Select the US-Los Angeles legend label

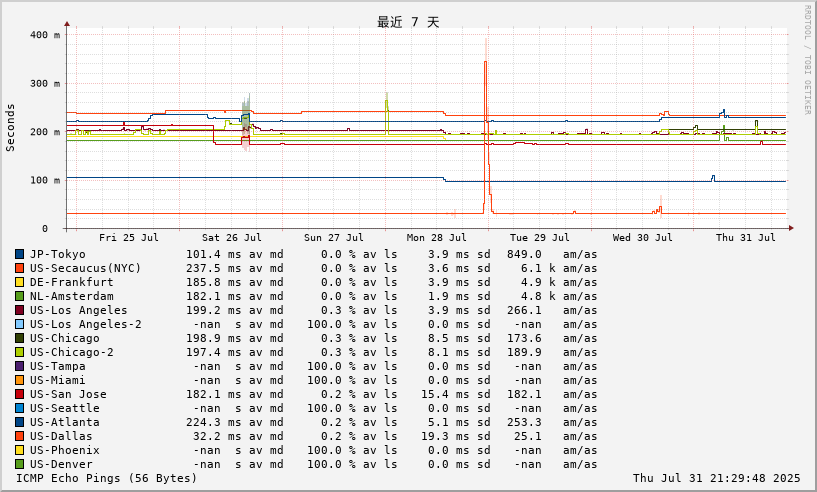point(78,311)
